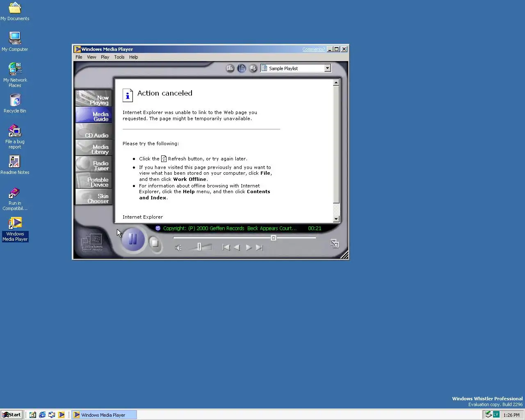
Task: Click the Refresh icon in the error page
Action: click(164, 159)
